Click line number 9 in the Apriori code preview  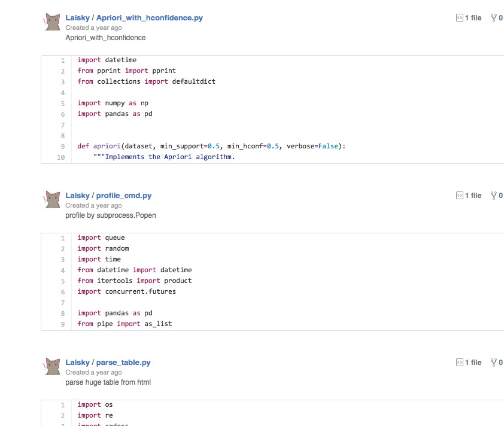tap(62, 147)
